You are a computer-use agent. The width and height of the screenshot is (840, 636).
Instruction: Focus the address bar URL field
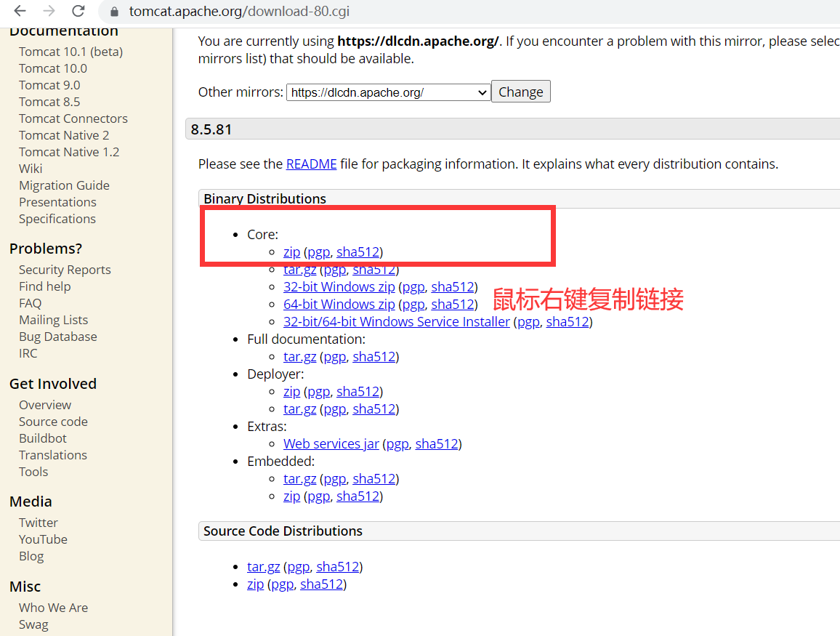click(239, 11)
